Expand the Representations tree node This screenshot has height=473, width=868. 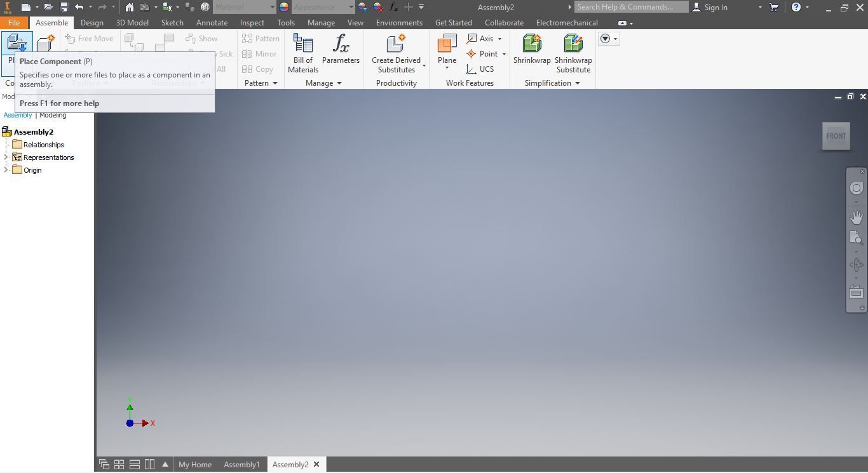coord(6,157)
